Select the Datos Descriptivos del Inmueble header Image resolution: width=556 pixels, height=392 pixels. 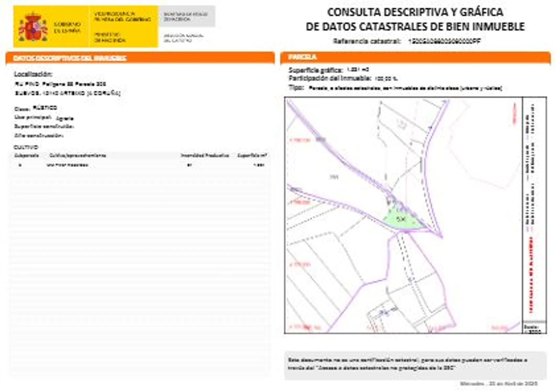pos(70,58)
